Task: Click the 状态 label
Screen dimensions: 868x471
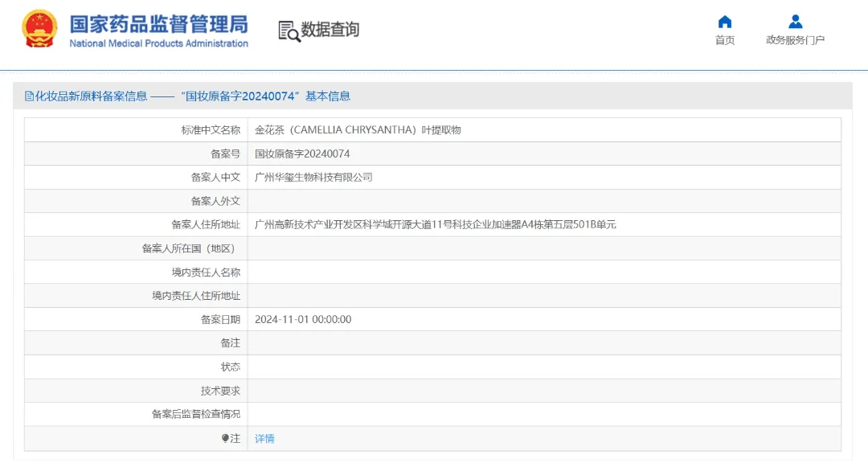Action: 231,367
